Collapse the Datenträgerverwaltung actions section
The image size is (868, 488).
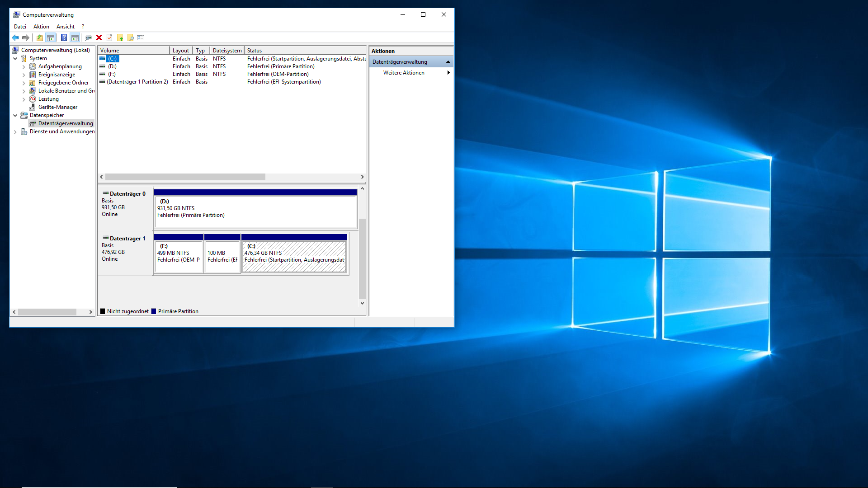click(448, 62)
